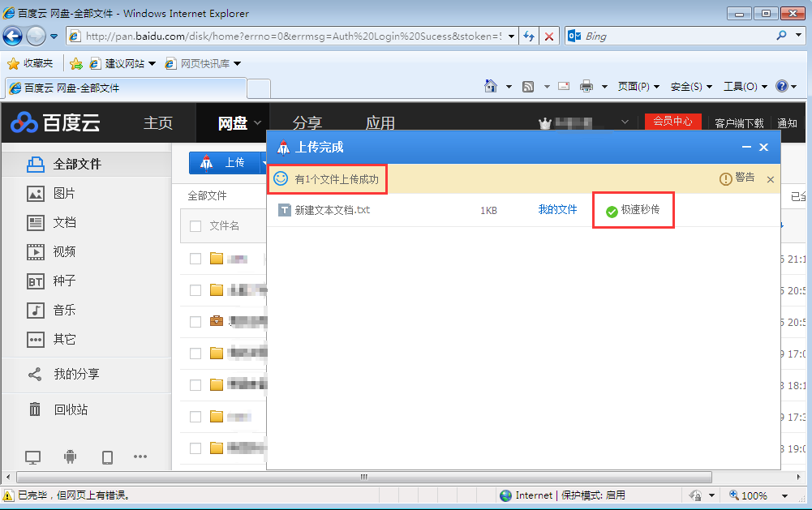This screenshot has height=510, width=812.
Task: Click the RSS feeds icon
Action: [x=528, y=87]
